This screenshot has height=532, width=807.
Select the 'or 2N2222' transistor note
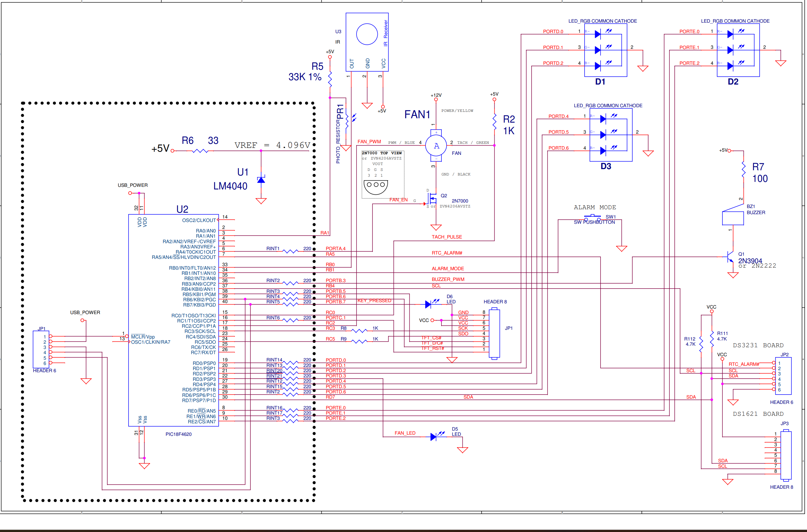758,266
